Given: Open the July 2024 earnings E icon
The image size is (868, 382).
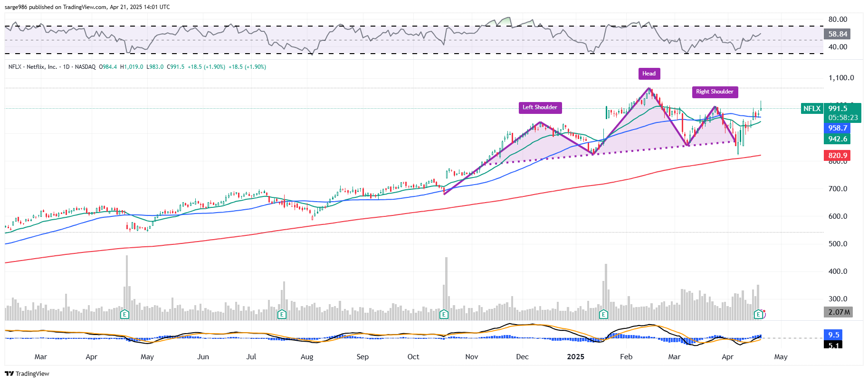Looking at the screenshot, I should click(282, 314).
